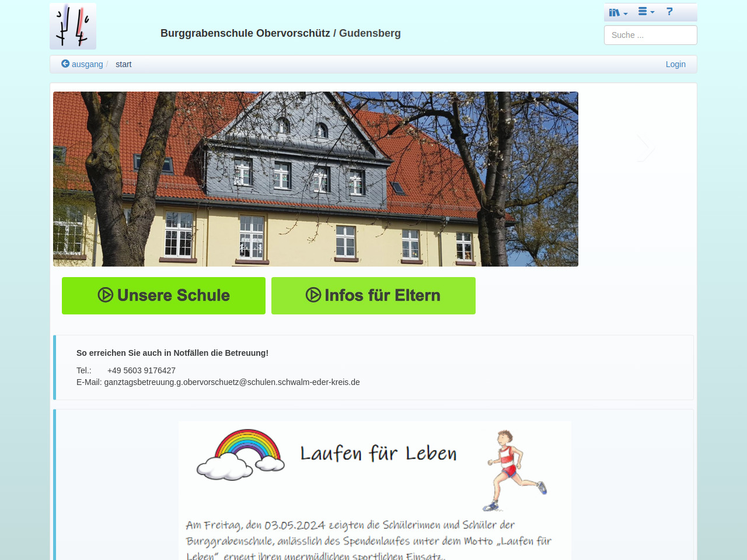Viewport: 747px width, 560px height.
Task: Advance carousel with the next-slide chevron
Action: (645, 148)
